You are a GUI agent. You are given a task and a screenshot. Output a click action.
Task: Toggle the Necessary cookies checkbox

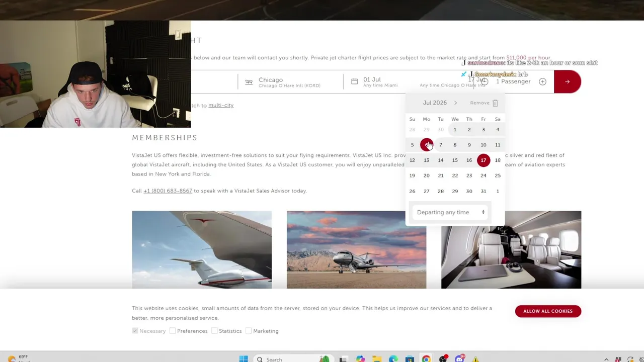135,331
